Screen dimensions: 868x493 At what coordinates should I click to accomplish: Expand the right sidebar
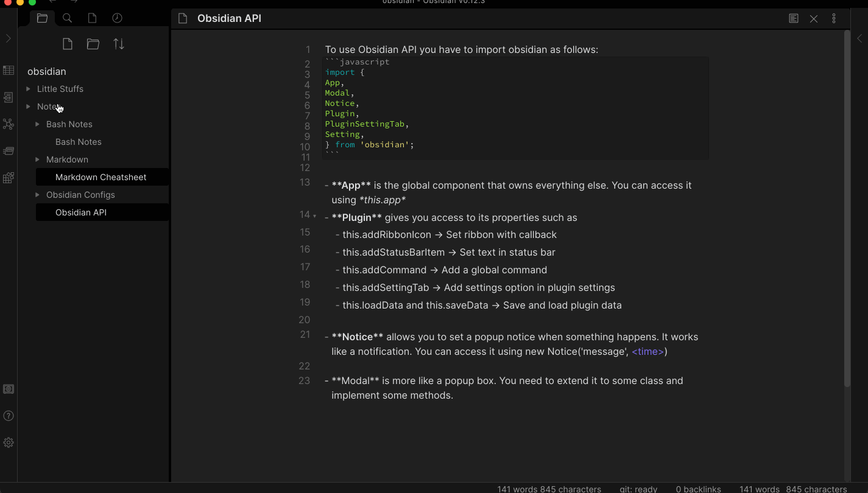click(x=859, y=38)
